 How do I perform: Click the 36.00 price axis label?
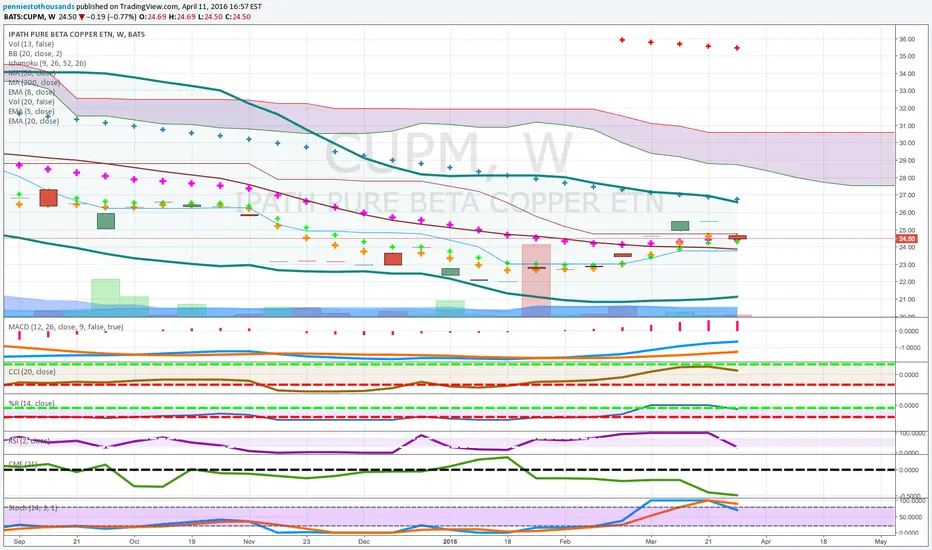tap(907, 39)
